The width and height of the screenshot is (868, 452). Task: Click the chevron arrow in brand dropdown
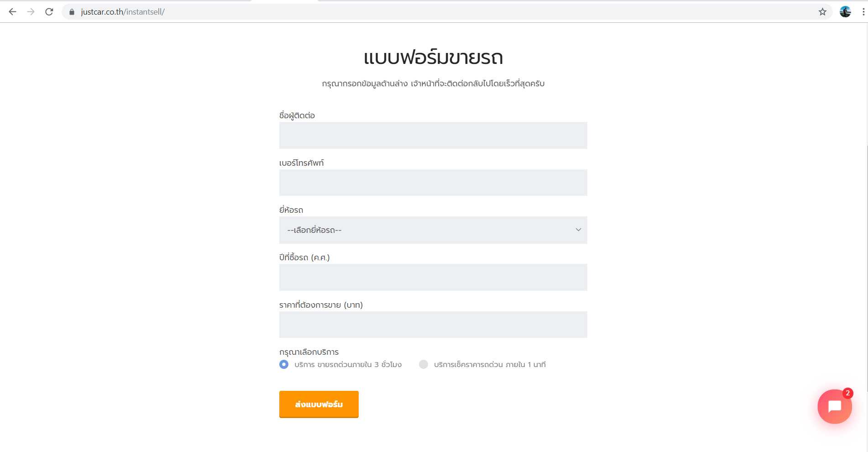pyautogui.click(x=578, y=230)
